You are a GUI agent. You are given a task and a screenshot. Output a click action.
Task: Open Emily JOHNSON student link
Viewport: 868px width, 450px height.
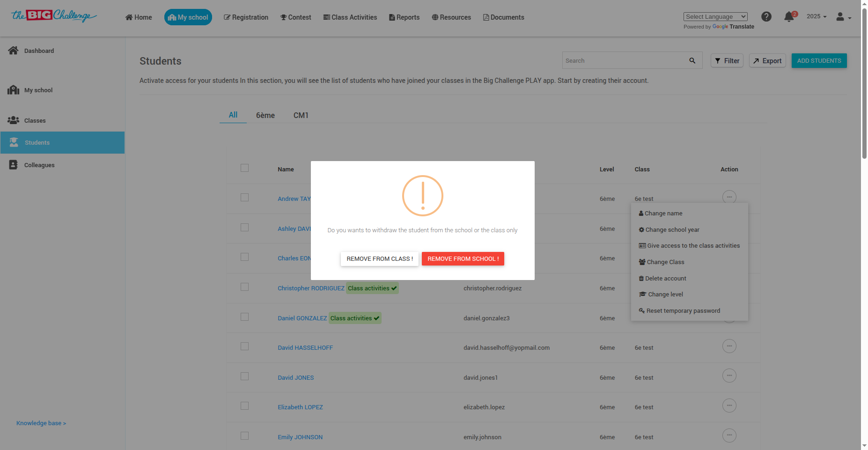(300, 437)
